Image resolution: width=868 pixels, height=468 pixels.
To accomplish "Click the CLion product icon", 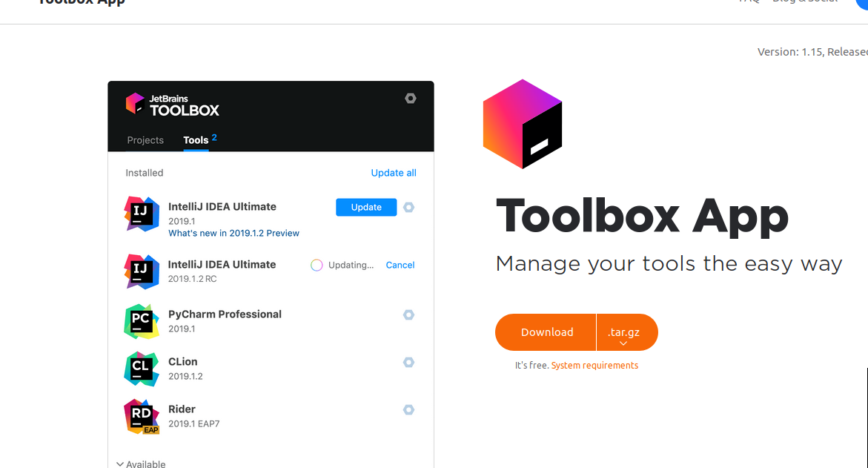I will pyautogui.click(x=142, y=369).
